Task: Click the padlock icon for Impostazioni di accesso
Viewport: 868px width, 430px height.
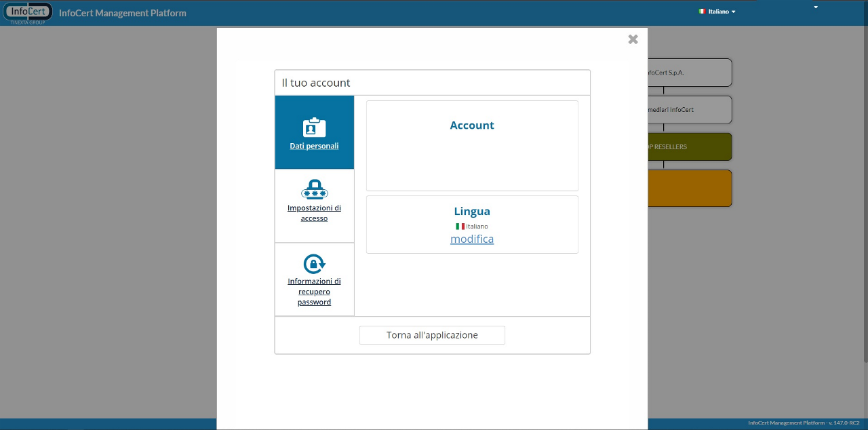Action: (x=314, y=189)
